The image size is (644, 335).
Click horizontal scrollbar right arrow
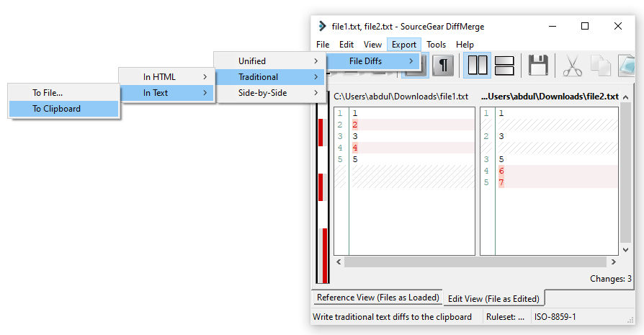(613, 262)
